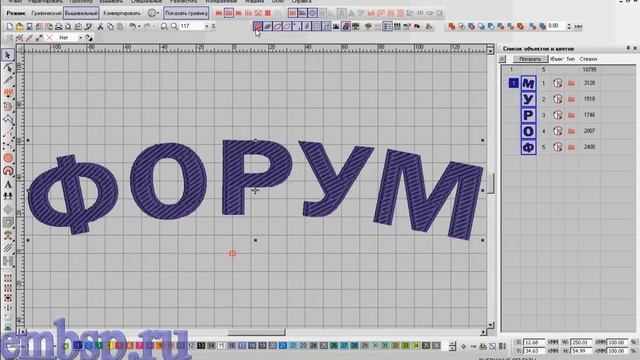Click the small icon left of Показать button
This screenshot has height=360, width=640.
tap(502, 59)
